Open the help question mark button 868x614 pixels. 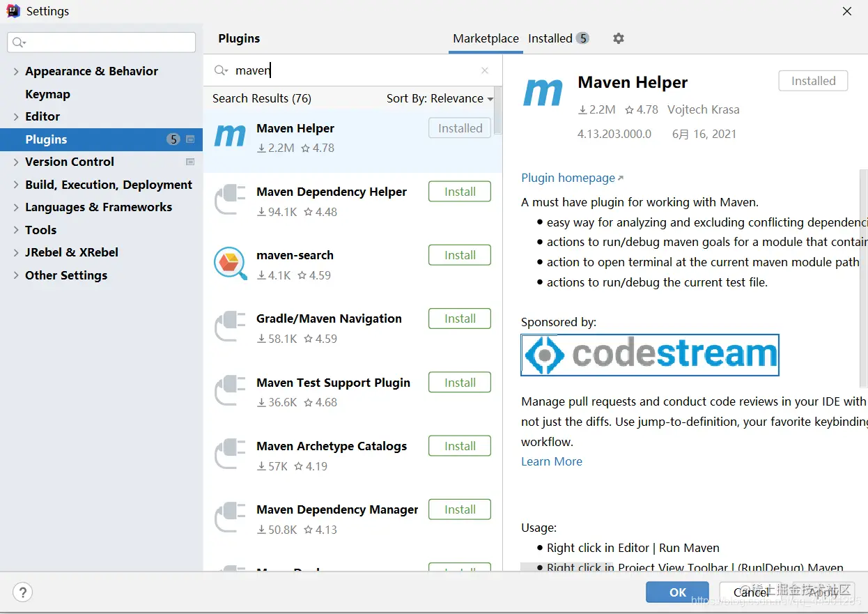click(23, 592)
